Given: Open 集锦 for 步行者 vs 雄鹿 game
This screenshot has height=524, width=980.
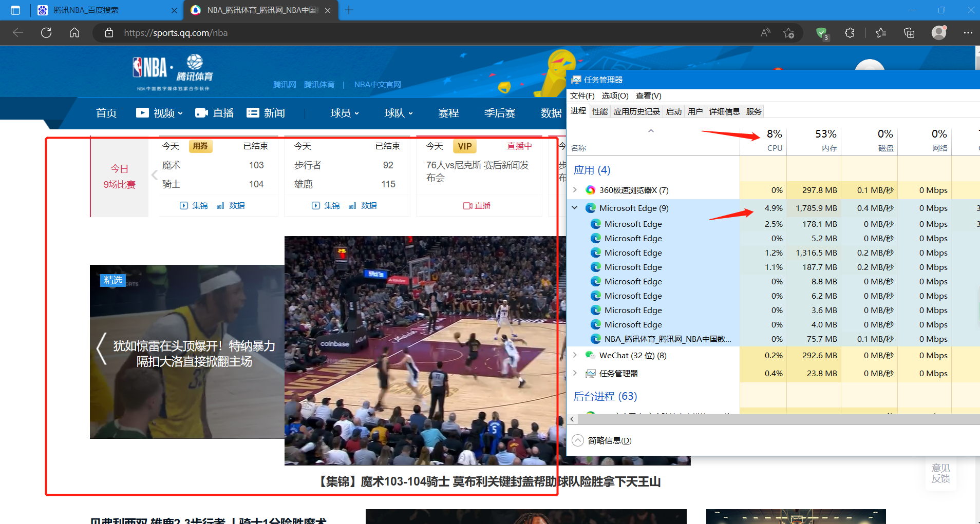Looking at the screenshot, I should (x=326, y=205).
